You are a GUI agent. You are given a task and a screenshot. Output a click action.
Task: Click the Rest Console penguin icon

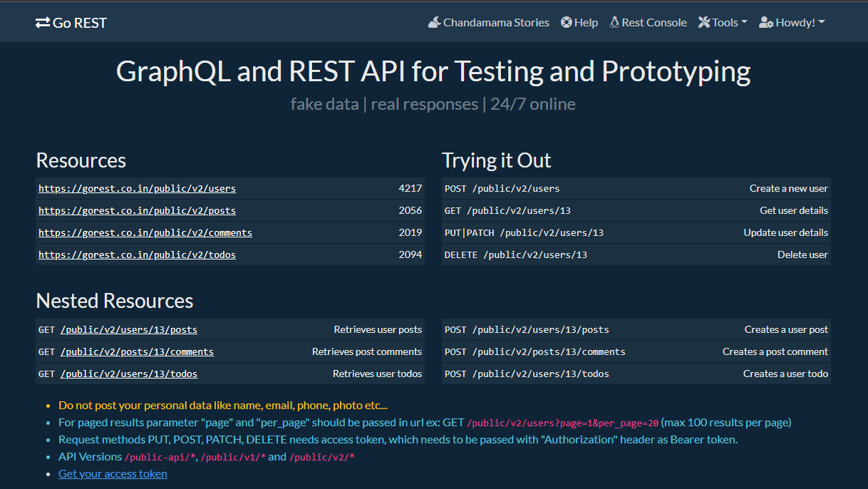(x=614, y=23)
